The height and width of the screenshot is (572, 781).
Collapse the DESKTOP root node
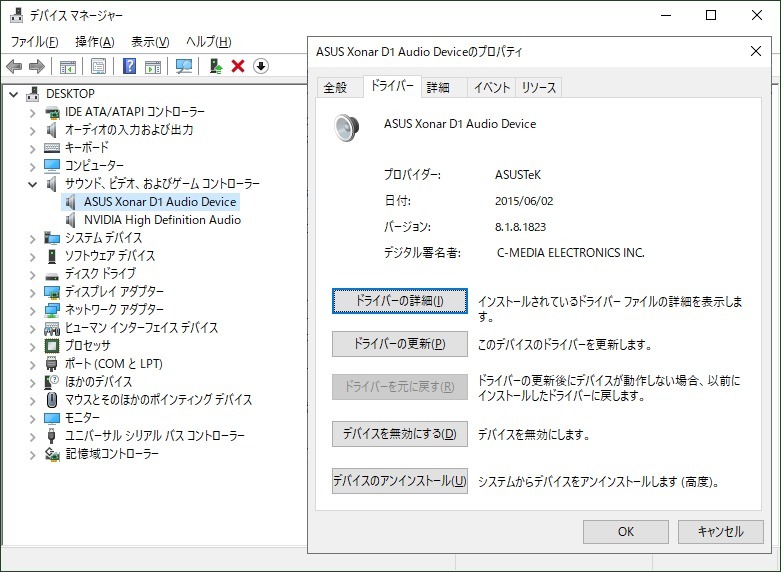(x=13, y=94)
